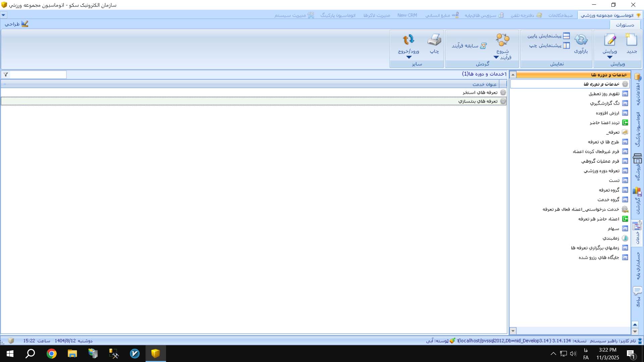Viewport: 644px width, 362px height.
Task: Select the اتوماسیون مجموعه ورزشی top tab
Action: 610,15
